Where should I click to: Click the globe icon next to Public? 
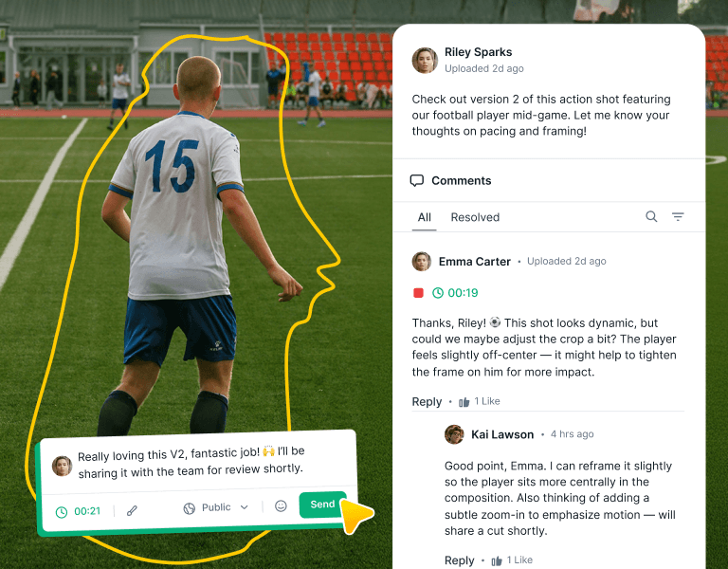(x=189, y=508)
